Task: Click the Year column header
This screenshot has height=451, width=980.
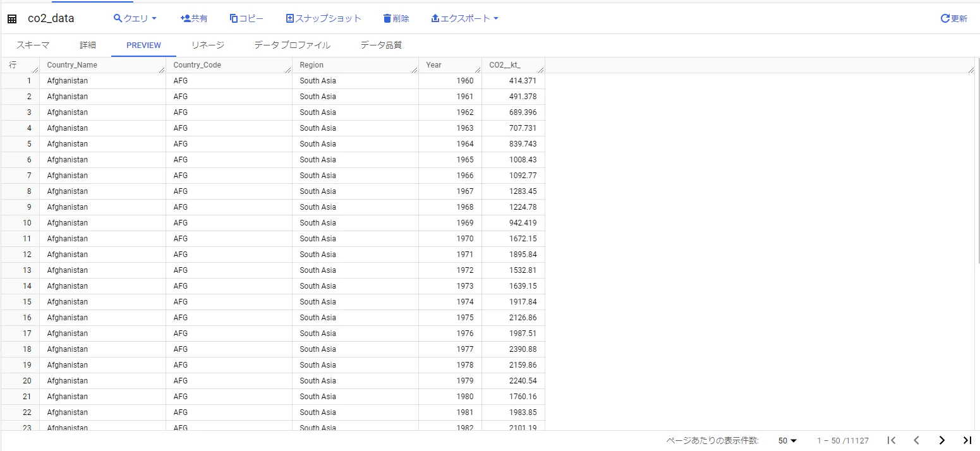Action: pos(450,65)
